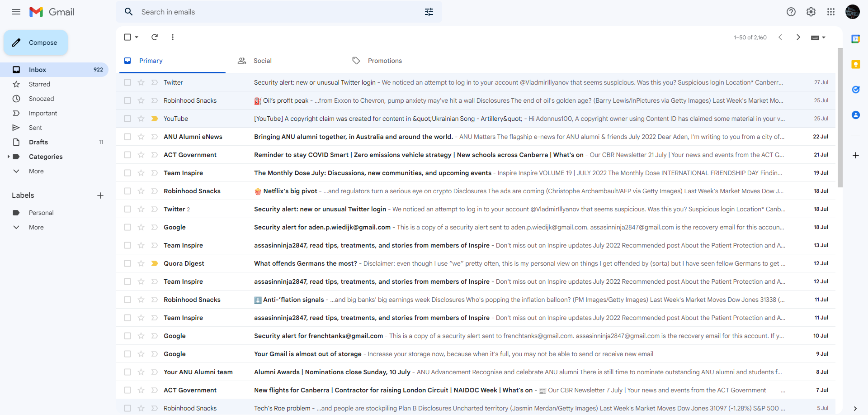Show search options filter icon

(x=429, y=12)
